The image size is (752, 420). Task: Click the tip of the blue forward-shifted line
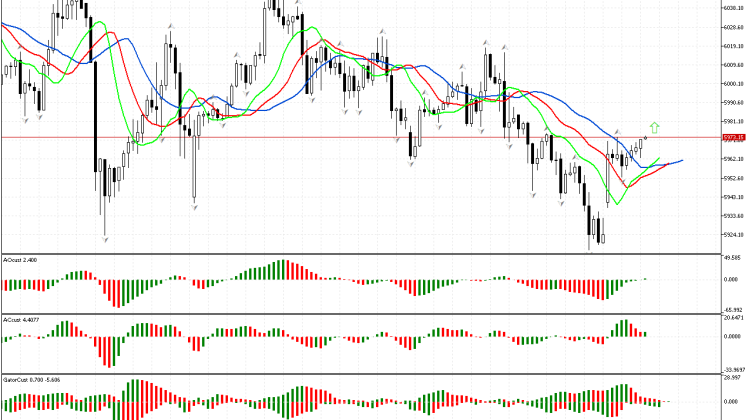click(x=682, y=160)
